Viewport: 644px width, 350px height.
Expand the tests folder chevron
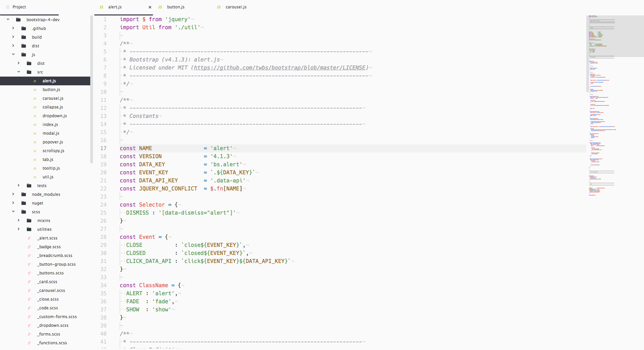pos(18,185)
